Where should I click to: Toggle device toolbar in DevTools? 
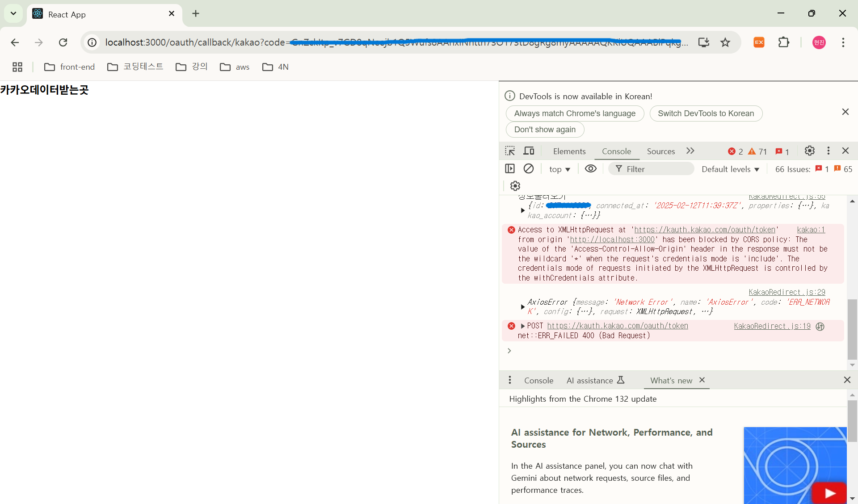[x=529, y=151]
